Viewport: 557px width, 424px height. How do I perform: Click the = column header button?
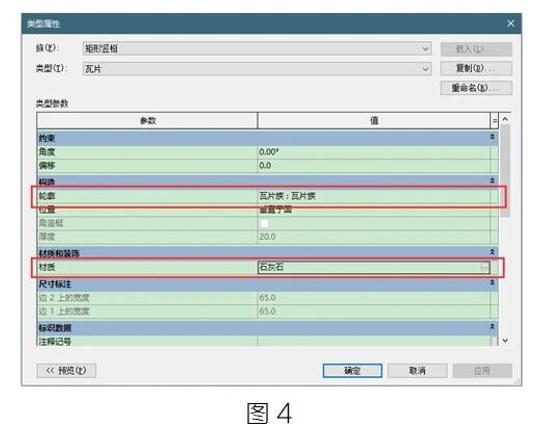click(x=494, y=121)
